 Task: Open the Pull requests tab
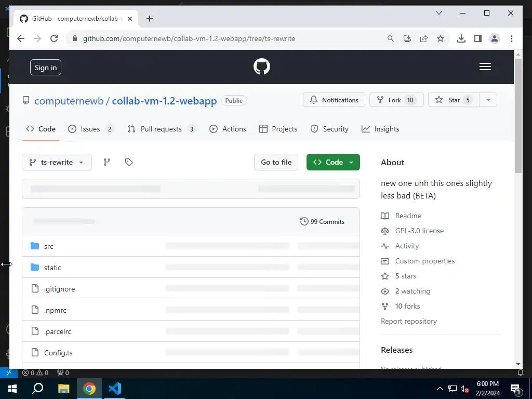pyautogui.click(x=162, y=129)
